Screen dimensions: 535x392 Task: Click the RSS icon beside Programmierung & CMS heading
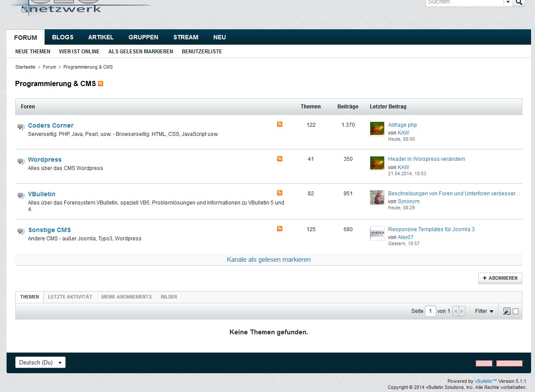click(x=101, y=83)
